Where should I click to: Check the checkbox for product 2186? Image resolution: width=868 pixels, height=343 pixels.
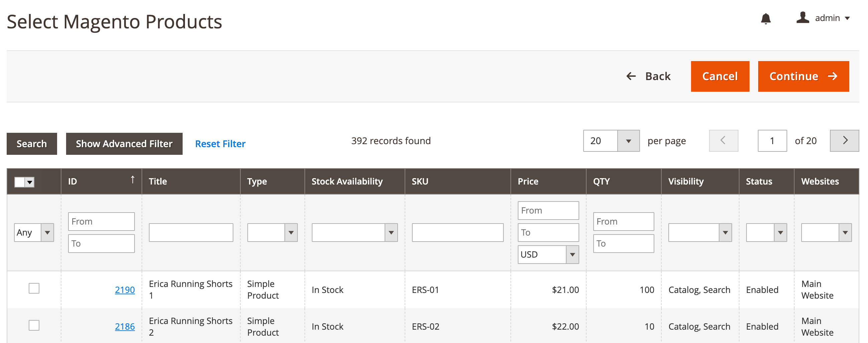click(34, 325)
